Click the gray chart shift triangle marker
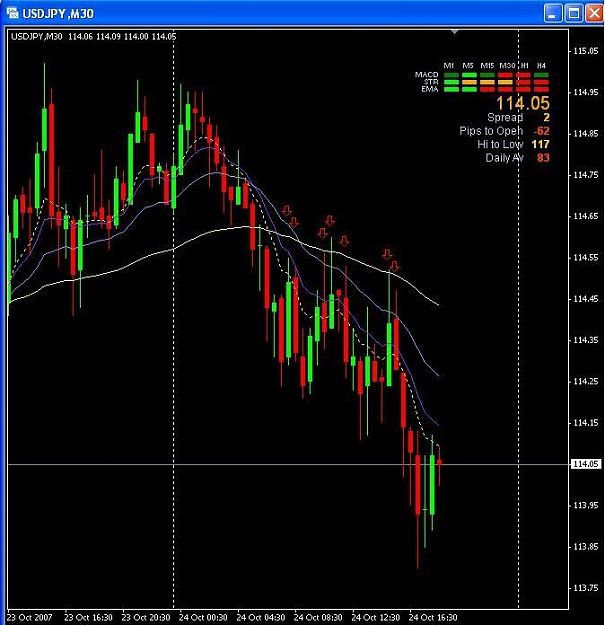This screenshot has width=605, height=625. (455, 31)
